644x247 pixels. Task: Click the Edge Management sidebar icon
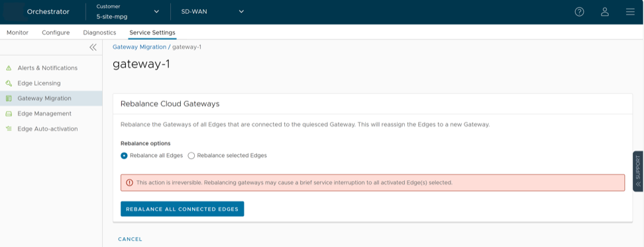[x=9, y=114]
